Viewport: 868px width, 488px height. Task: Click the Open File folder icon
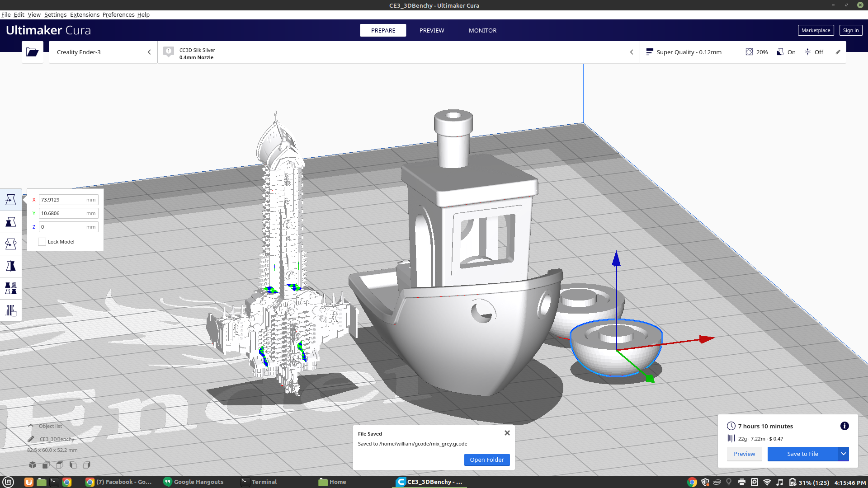pos(32,52)
